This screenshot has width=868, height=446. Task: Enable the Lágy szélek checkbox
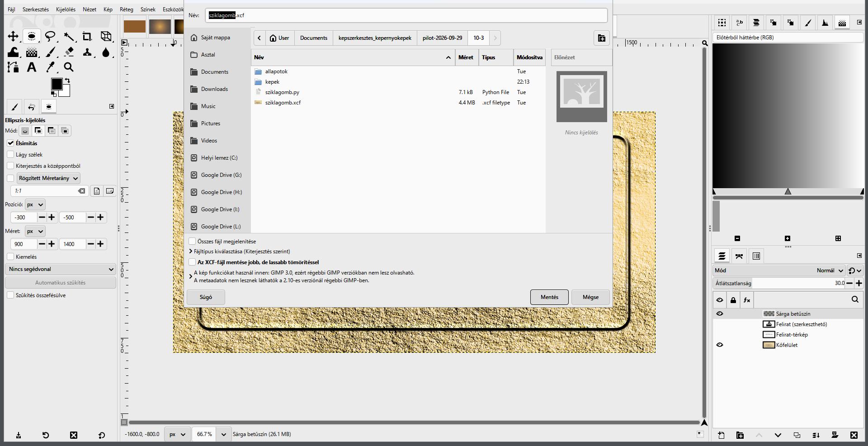pos(11,154)
